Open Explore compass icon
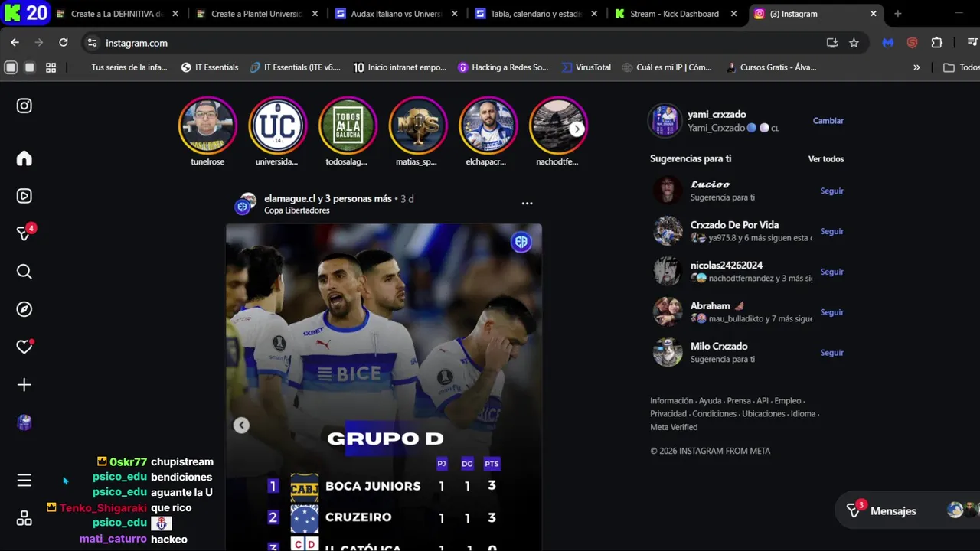The width and height of the screenshot is (980, 551). [x=24, y=309]
